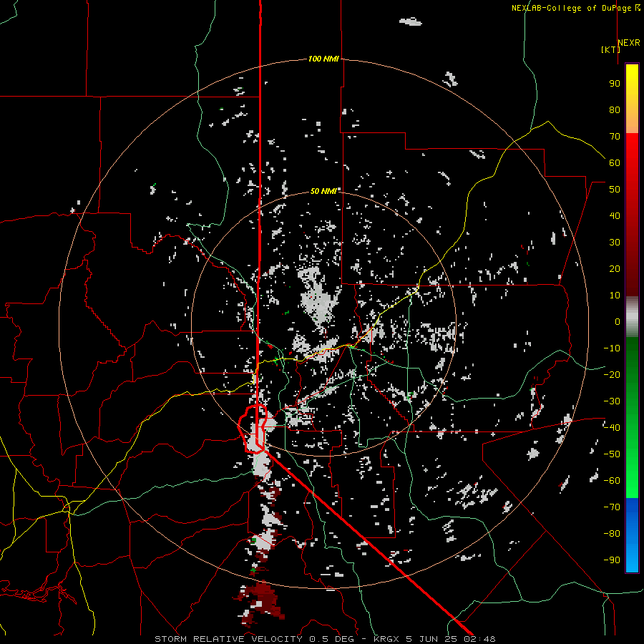
Task: Click the NEXR label above the color scale
Action: 629,43
